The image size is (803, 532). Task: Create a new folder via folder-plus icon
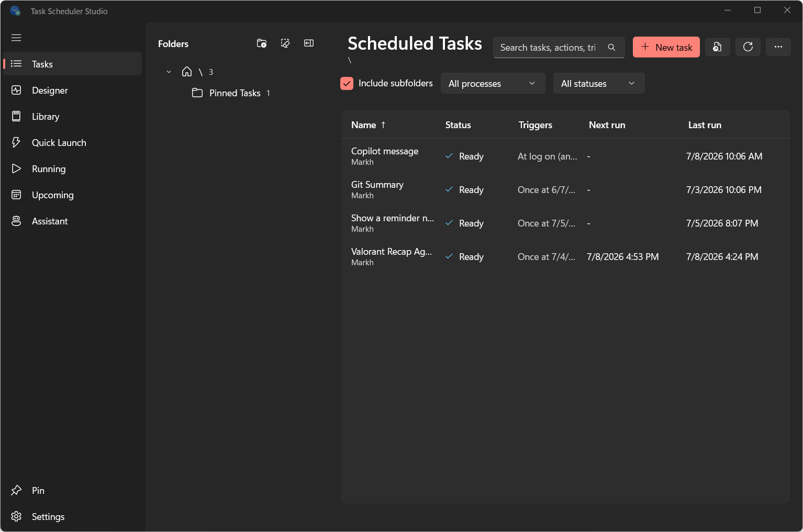tap(262, 43)
